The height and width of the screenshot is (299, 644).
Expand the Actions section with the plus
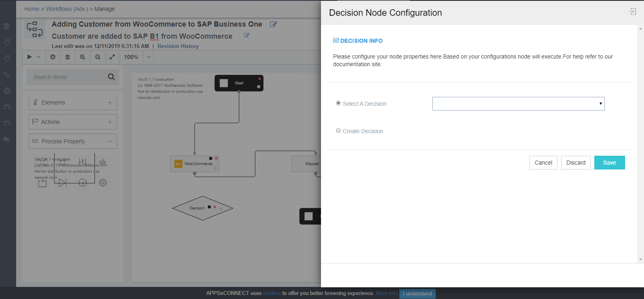[x=110, y=122]
